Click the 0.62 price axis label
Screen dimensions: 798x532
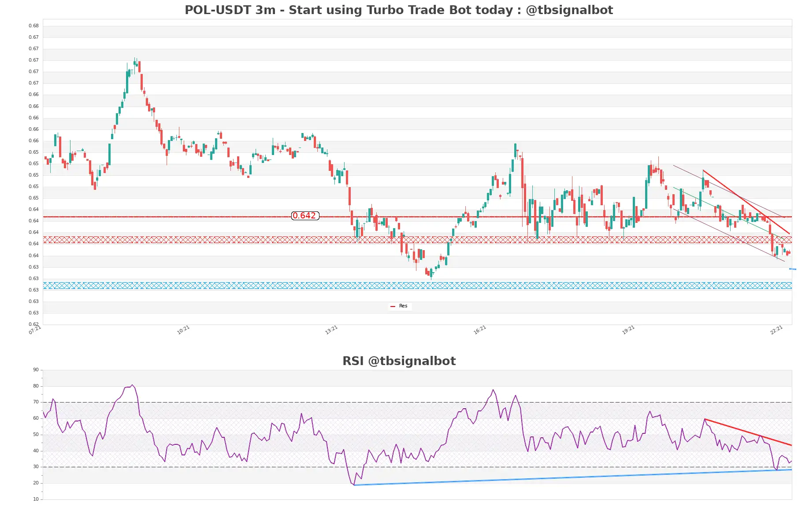(33, 325)
